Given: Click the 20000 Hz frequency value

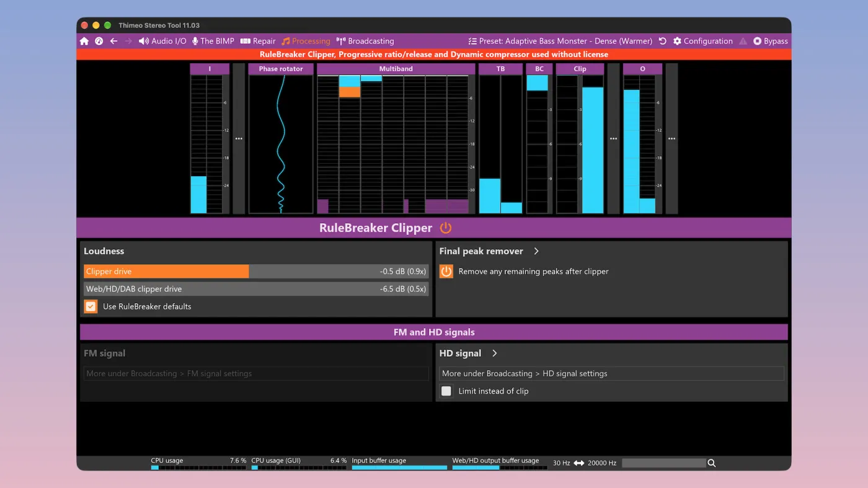Looking at the screenshot, I should [602, 463].
